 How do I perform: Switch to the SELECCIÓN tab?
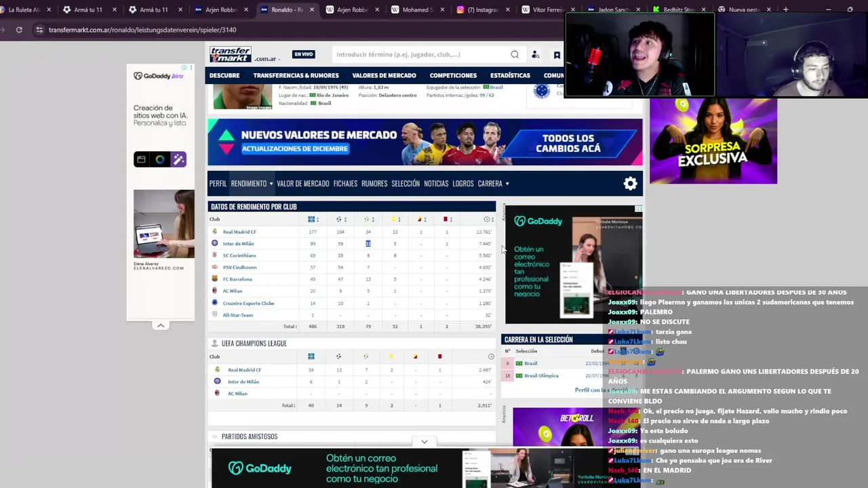pyautogui.click(x=406, y=184)
